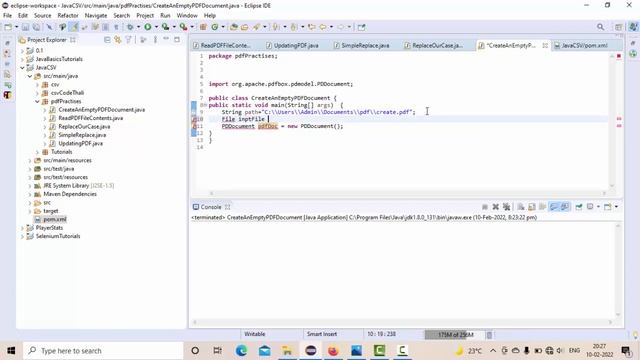The image size is (640, 360).
Task: Click Back navigation arrow in toolbar
Action: 323,27
